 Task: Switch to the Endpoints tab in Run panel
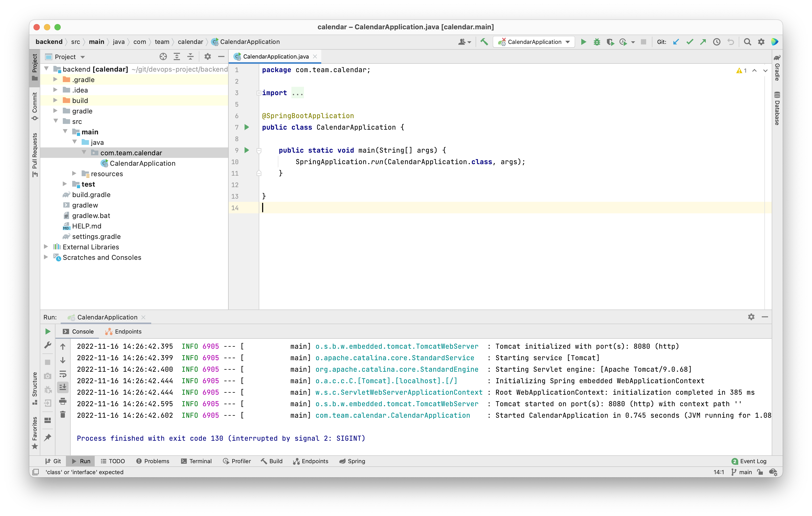pos(123,332)
